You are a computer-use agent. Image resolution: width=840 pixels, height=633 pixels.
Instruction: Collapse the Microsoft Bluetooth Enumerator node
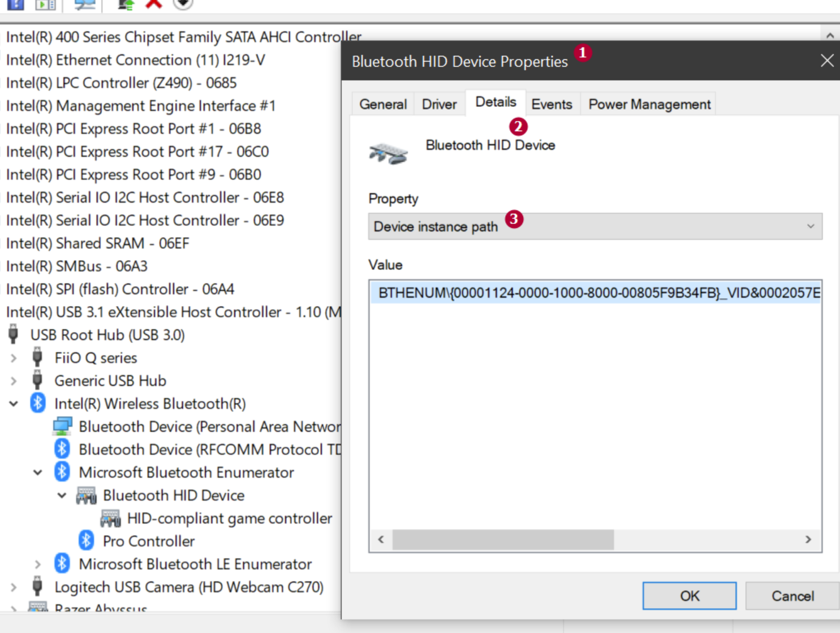point(38,472)
